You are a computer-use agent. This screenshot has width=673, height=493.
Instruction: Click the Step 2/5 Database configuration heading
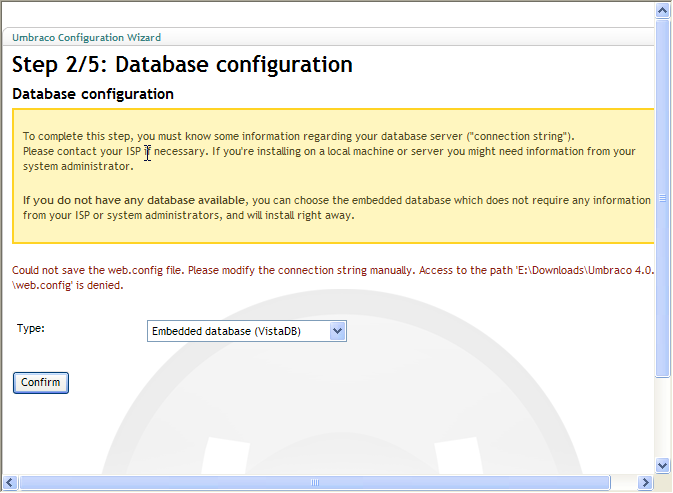pyautogui.click(x=182, y=65)
